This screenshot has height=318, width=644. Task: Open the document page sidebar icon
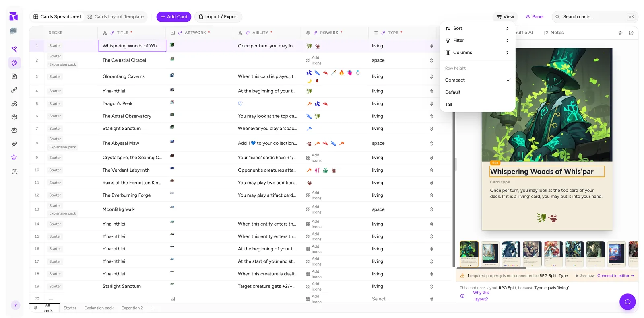coord(14,76)
